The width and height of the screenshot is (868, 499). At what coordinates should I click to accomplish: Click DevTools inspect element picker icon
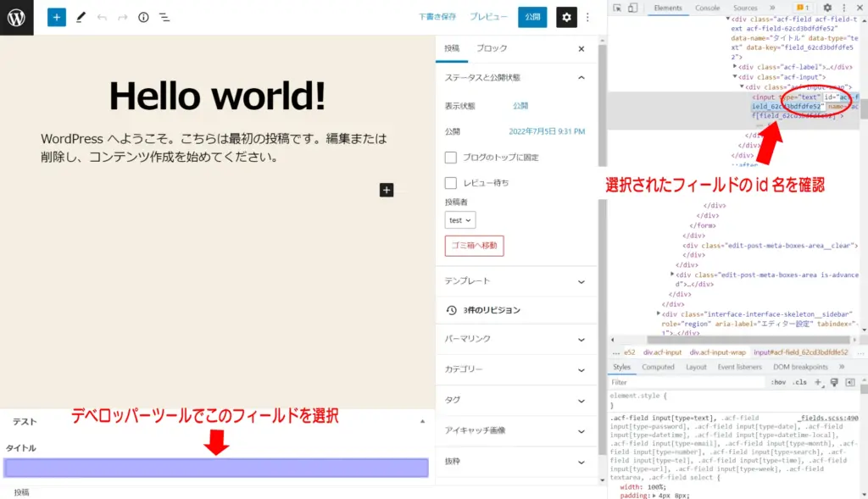[617, 8]
